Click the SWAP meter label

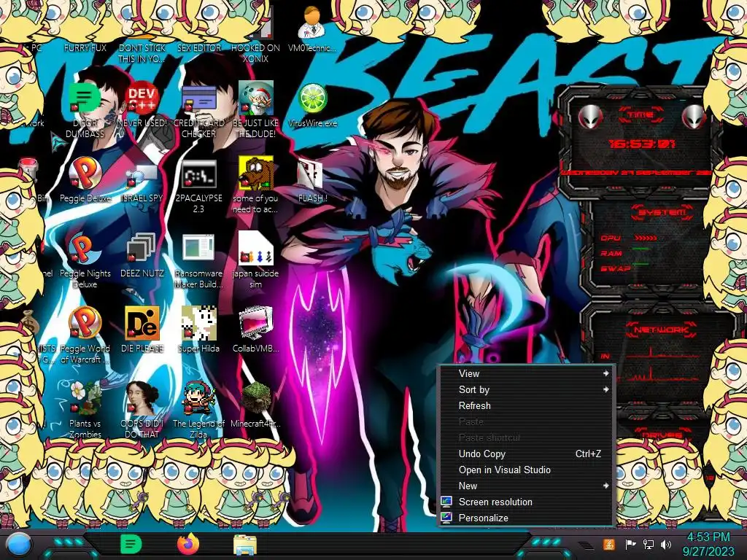click(616, 268)
